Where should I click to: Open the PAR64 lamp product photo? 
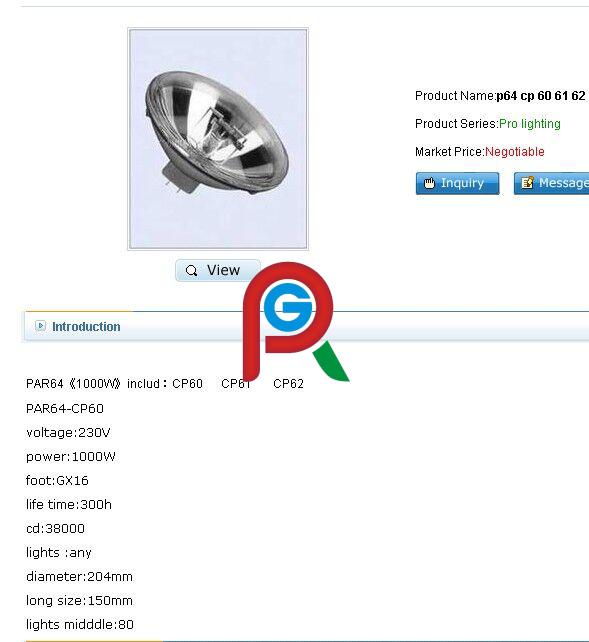point(218,139)
